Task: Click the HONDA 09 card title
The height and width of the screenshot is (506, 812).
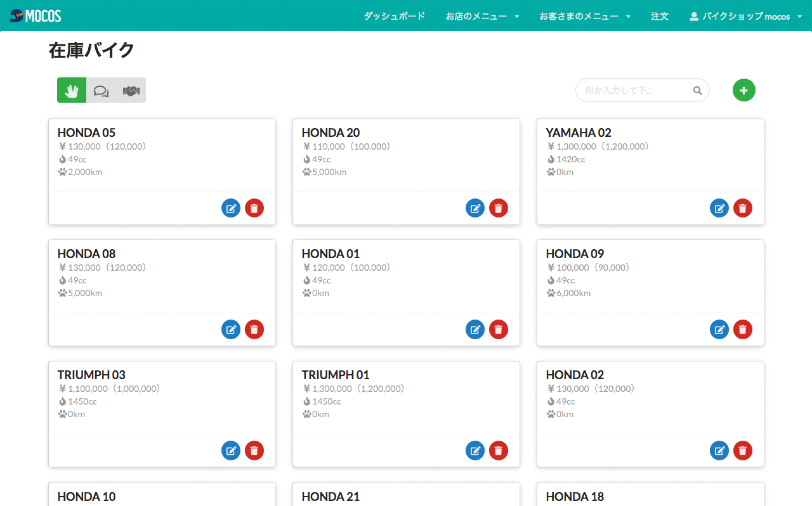Action: [x=575, y=254]
